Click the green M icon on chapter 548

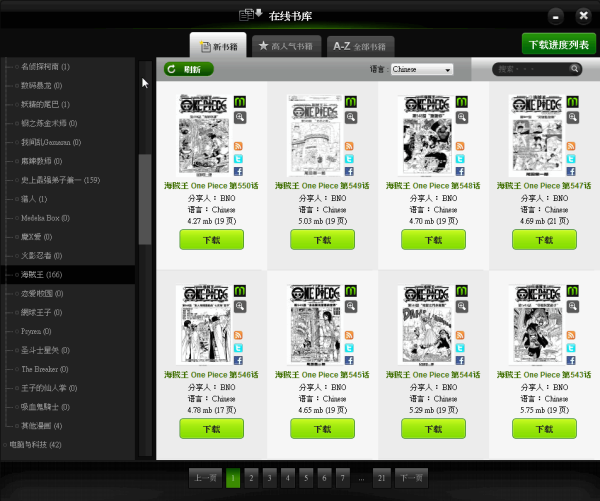coord(462,102)
